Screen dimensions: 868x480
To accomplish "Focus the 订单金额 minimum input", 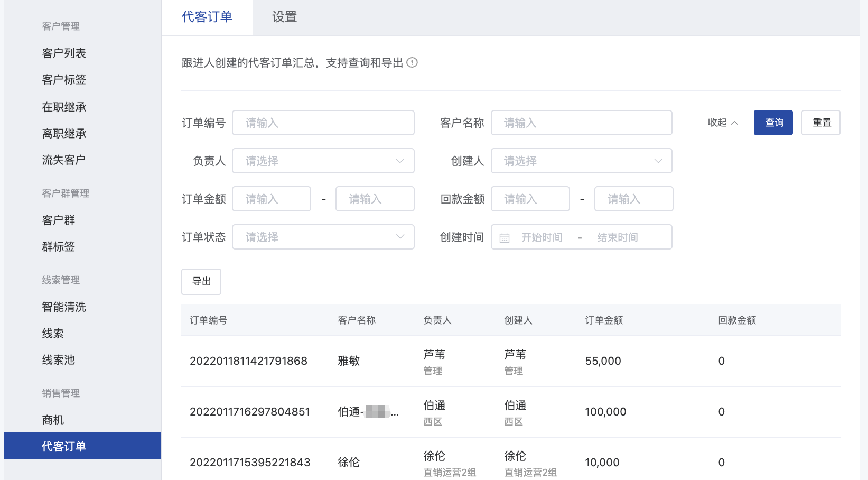I will coord(272,199).
